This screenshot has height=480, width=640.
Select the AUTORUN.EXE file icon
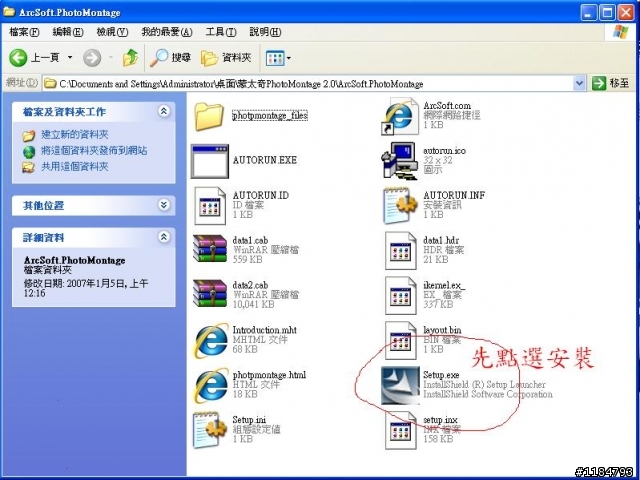coord(210,161)
